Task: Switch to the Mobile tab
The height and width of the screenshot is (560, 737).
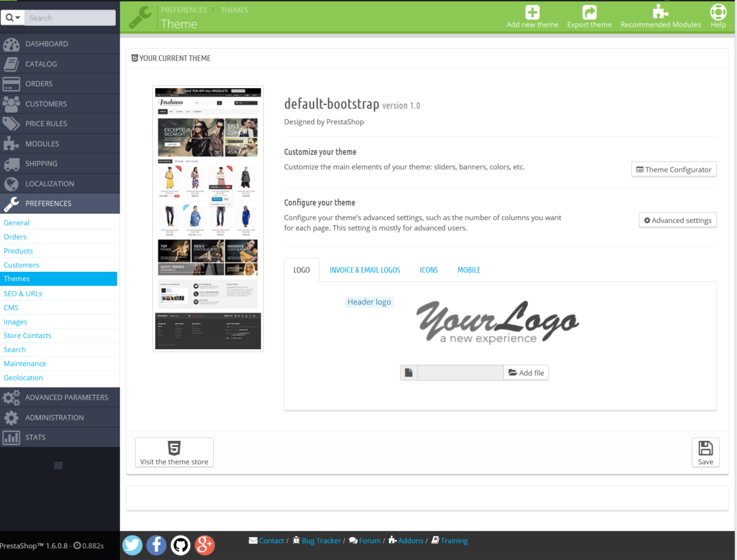Action: tap(469, 270)
